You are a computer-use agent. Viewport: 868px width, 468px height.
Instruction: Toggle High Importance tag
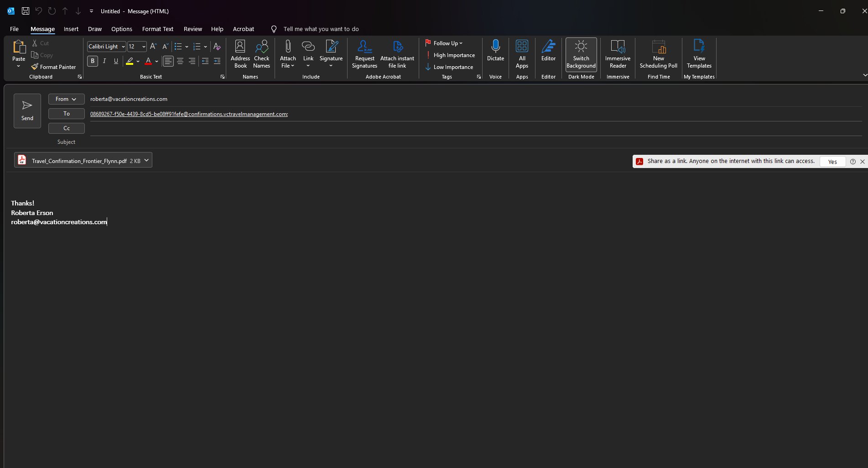pos(450,55)
